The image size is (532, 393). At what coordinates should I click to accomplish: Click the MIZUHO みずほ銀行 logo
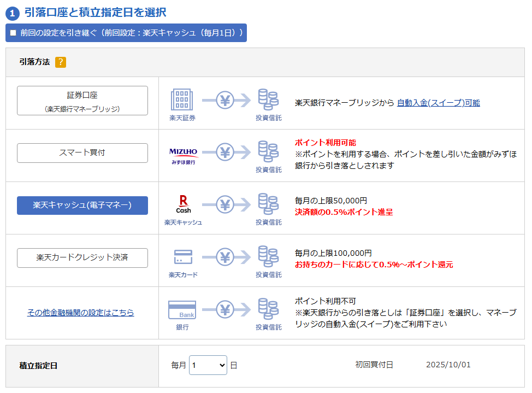coord(183,156)
